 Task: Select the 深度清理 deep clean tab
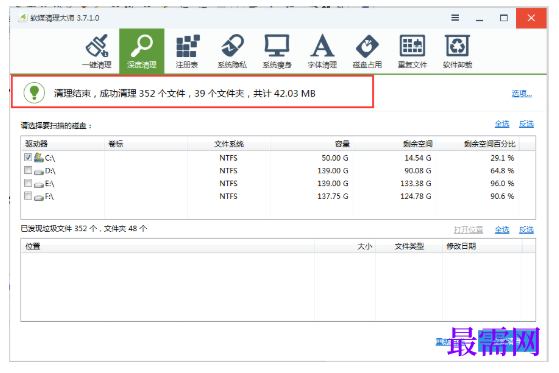coord(142,51)
